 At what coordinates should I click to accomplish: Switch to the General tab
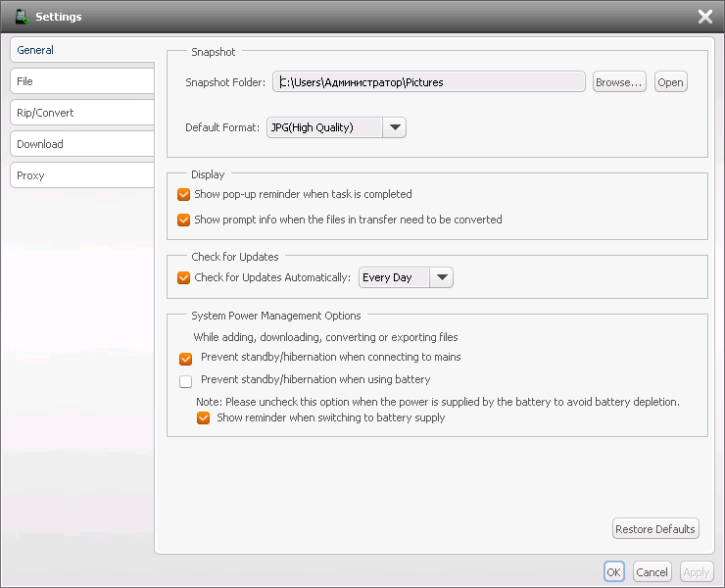[82, 50]
